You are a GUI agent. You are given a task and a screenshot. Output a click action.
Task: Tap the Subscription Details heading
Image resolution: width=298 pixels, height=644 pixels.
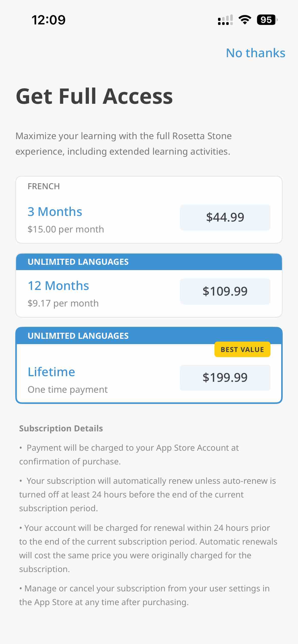(x=61, y=428)
